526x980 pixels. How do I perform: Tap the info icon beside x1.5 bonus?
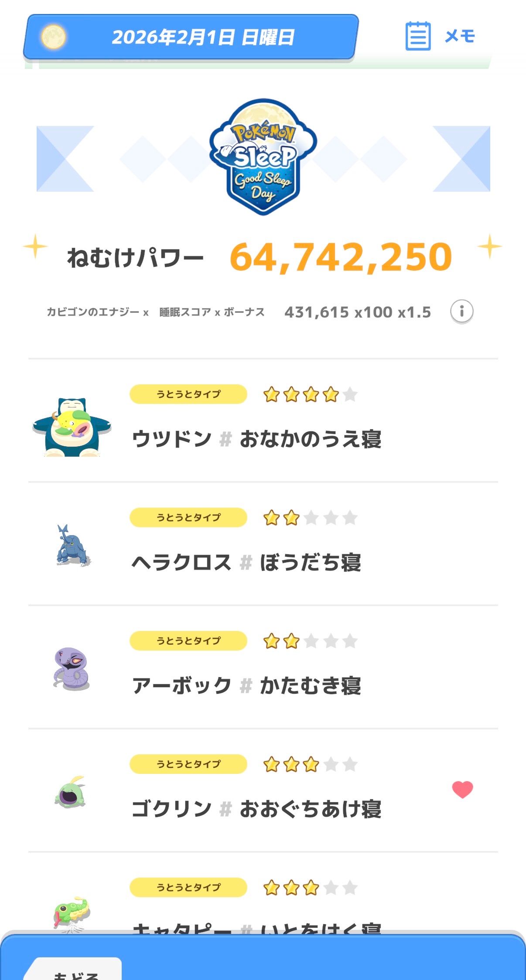pos(461,312)
